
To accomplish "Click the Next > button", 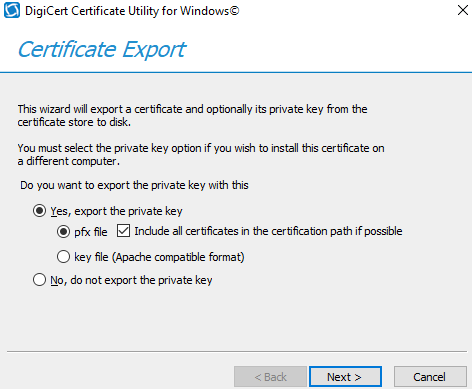I will [x=345, y=377].
